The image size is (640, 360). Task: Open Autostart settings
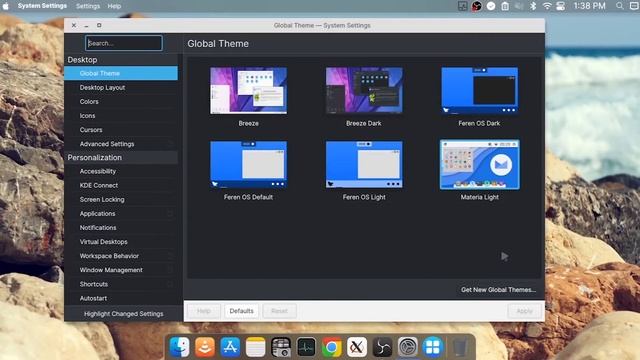(121, 298)
